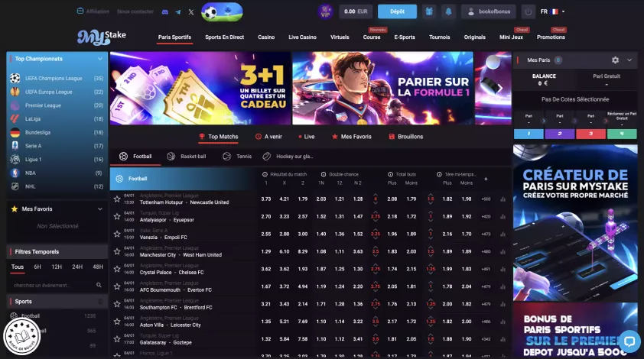Screen dimensions: 644x359
Task: Click the event search field
Action: 57,285
